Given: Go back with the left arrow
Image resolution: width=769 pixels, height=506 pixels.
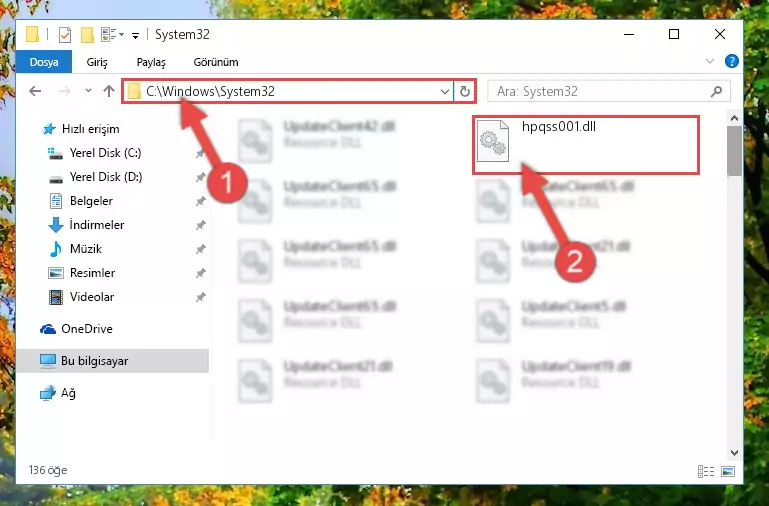Looking at the screenshot, I should click(x=35, y=91).
